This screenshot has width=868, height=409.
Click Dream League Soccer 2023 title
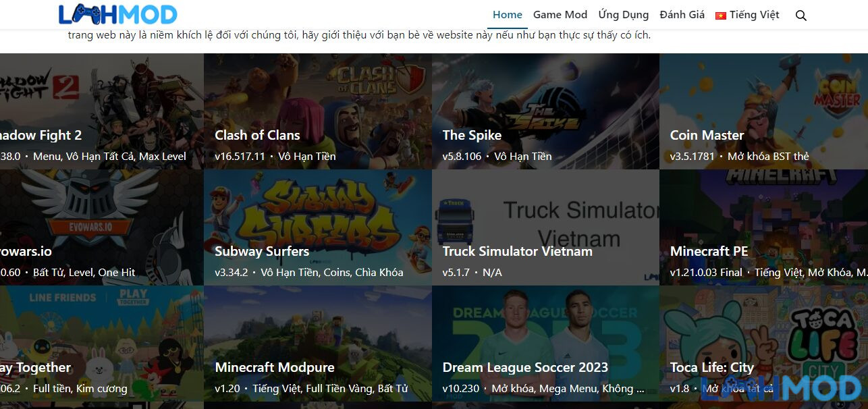pos(525,368)
